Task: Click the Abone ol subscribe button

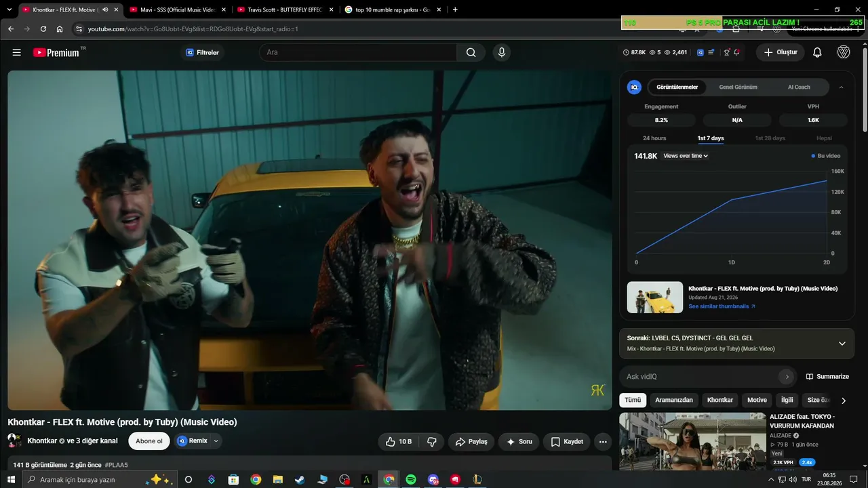Action: tap(149, 441)
